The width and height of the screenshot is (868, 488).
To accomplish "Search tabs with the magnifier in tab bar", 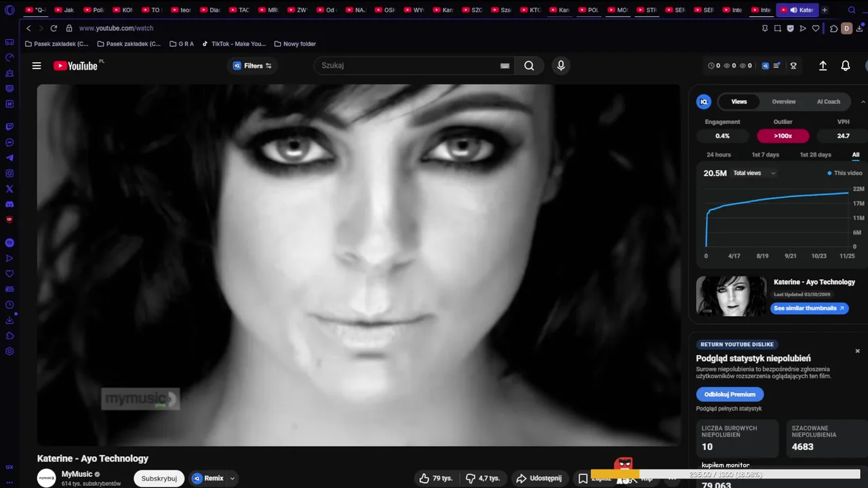I will click(852, 10).
